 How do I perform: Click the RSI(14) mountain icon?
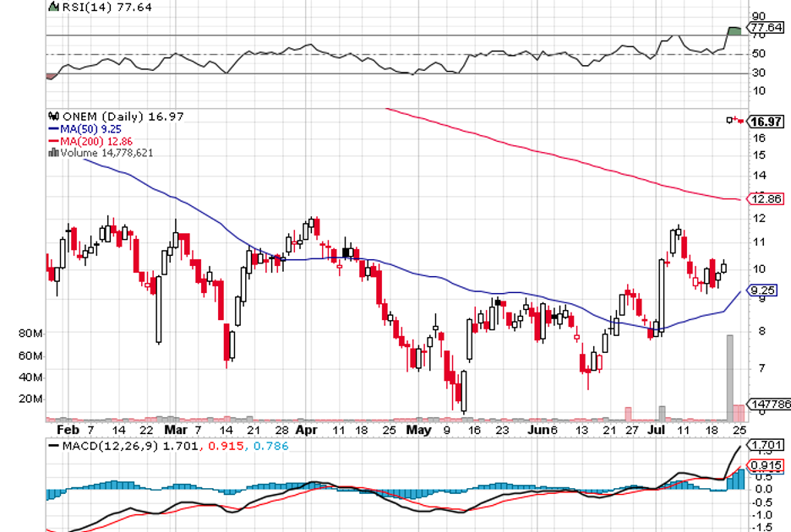[52, 7]
